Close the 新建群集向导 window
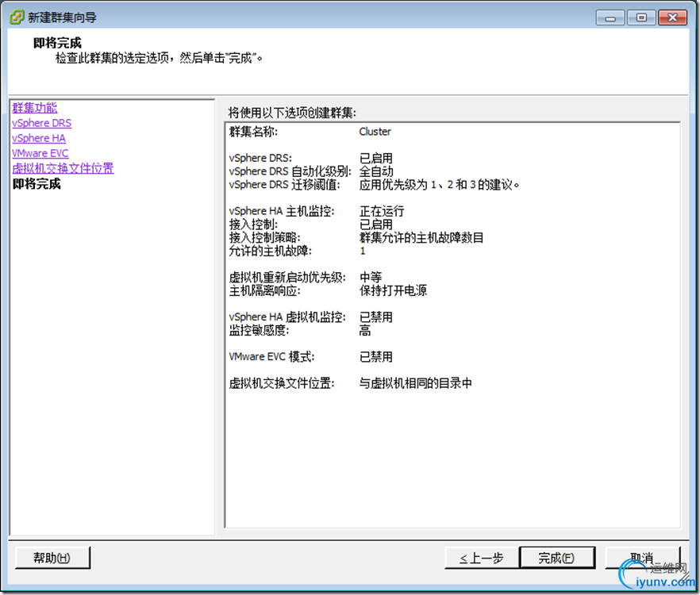700x595 pixels. click(674, 17)
